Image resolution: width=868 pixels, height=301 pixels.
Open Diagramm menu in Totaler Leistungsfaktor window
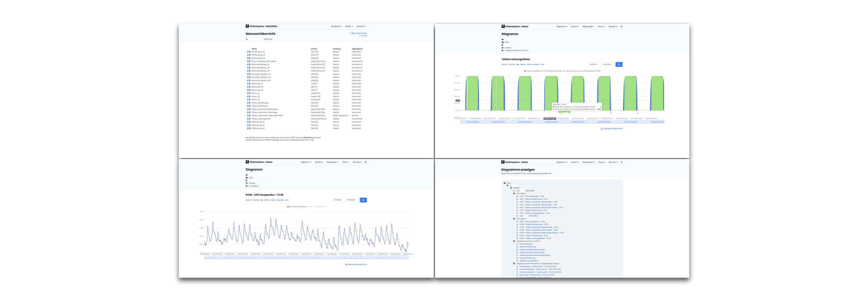pyautogui.click(x=562, y=26)
